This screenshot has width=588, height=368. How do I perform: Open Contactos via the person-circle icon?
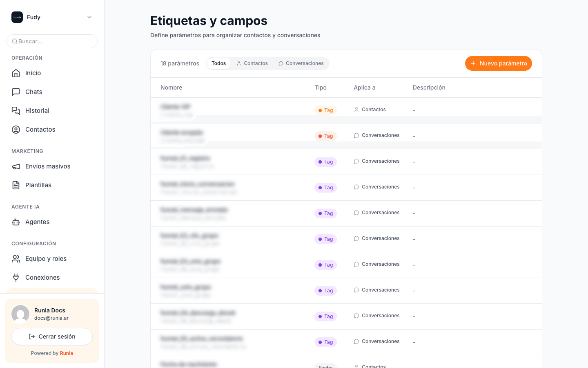coord(16,130)
